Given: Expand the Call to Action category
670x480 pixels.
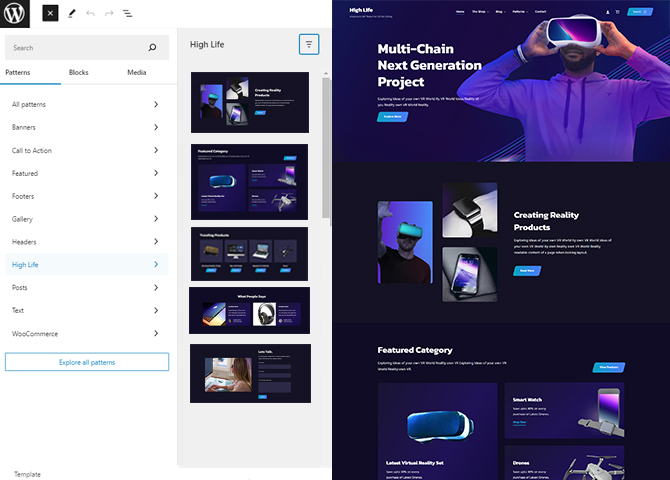Looking at the screenshot, I should click(84, 150).
